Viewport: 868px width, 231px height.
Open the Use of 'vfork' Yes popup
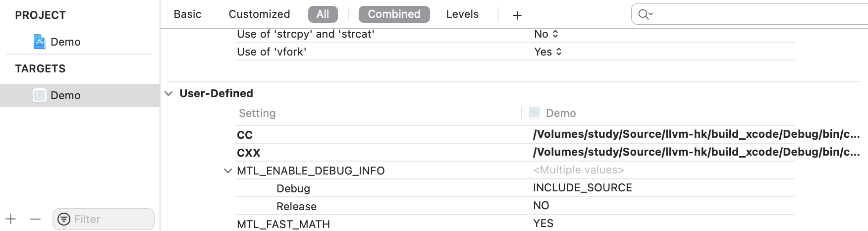point(548,52)
